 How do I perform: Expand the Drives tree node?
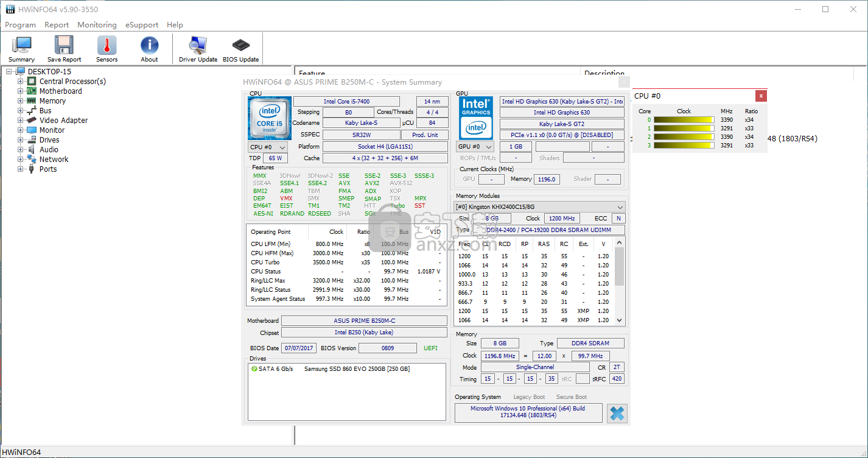21,140
